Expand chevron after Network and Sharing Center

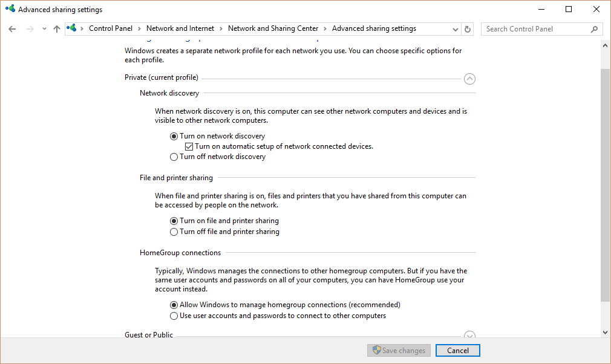(325, 29)
